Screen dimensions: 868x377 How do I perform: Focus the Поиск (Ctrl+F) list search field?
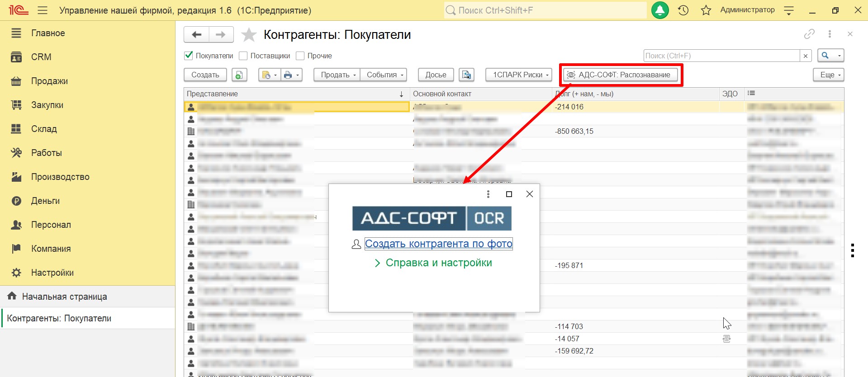tap(722, 56)
